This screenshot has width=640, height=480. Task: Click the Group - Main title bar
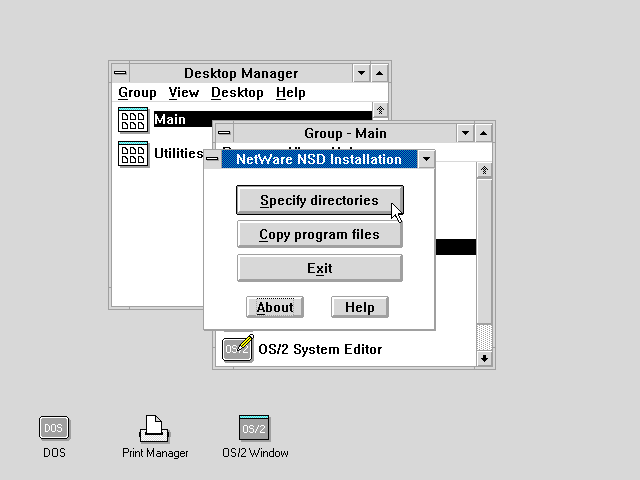[x=345, y=133]
